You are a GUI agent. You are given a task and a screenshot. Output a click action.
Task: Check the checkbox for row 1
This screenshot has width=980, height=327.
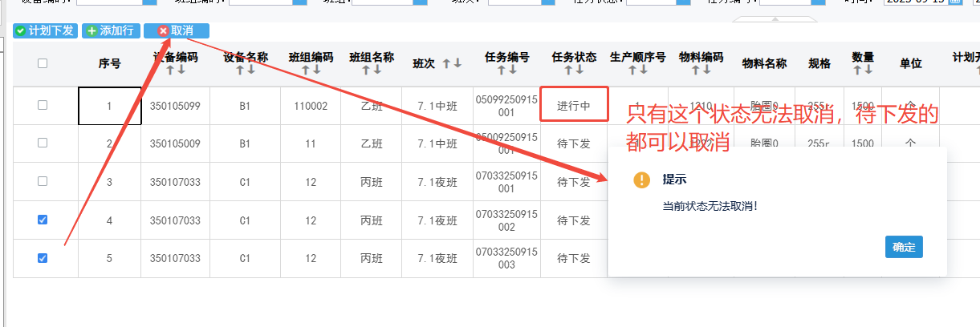click(x=43, y=105)
